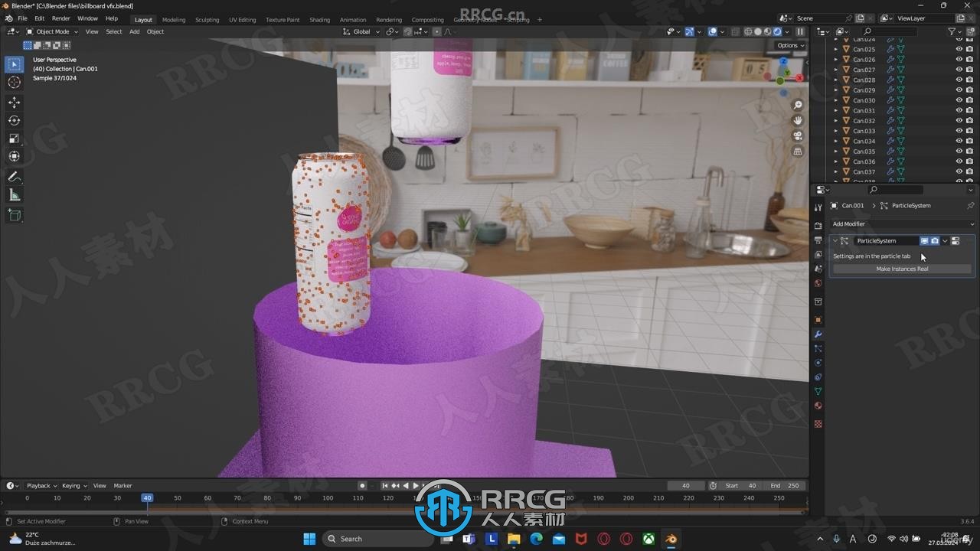This screenshot has width=980, height=551.
Task: Toggle auto keying record button
Action: click(x=362, y=486)
